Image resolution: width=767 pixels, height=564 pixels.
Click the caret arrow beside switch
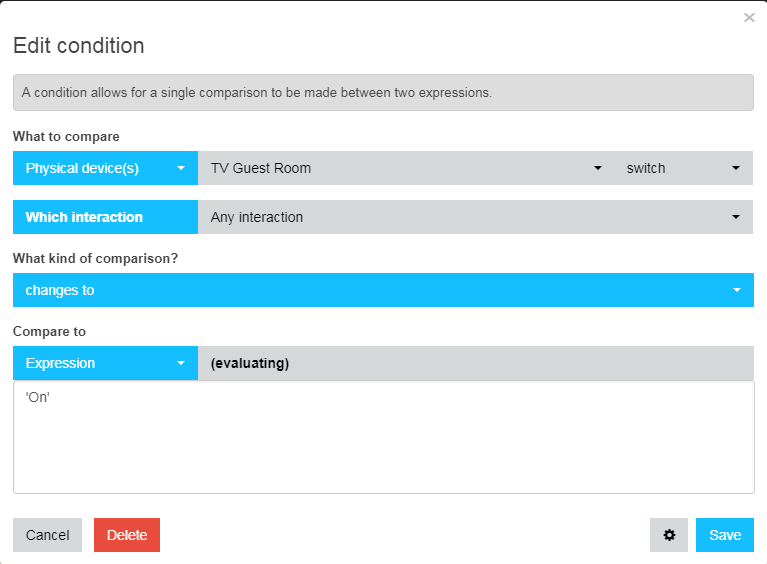pyautogui.click(x=736, y=168)
